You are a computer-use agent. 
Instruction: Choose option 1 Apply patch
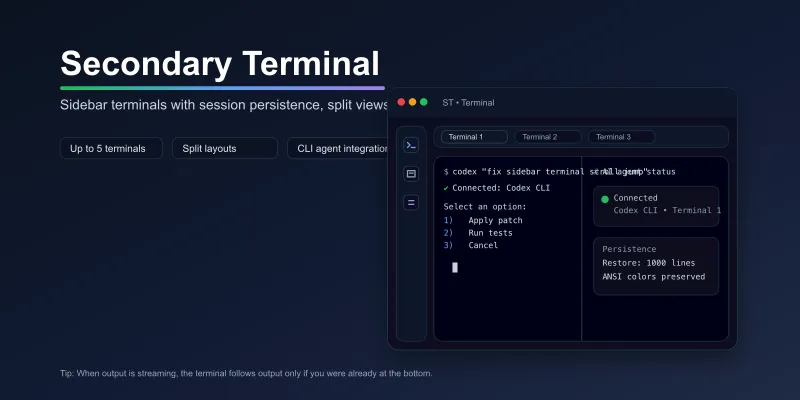(483, 220)
